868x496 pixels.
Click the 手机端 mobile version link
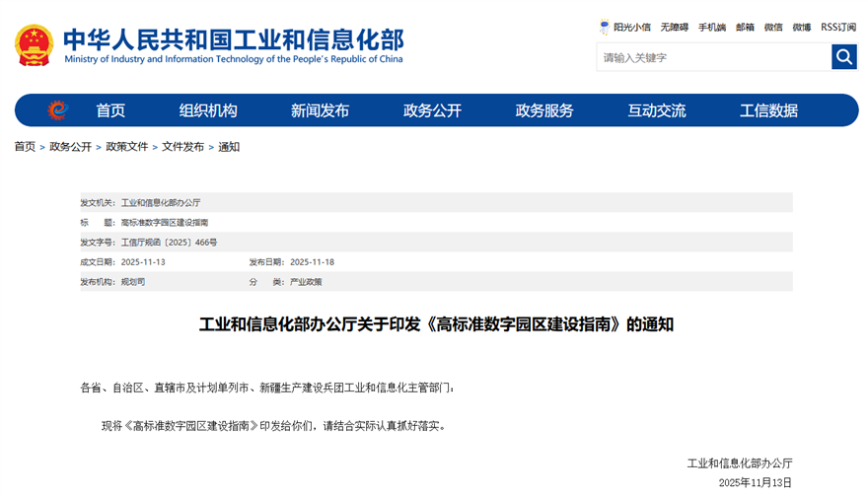click(x=712, y=28)
